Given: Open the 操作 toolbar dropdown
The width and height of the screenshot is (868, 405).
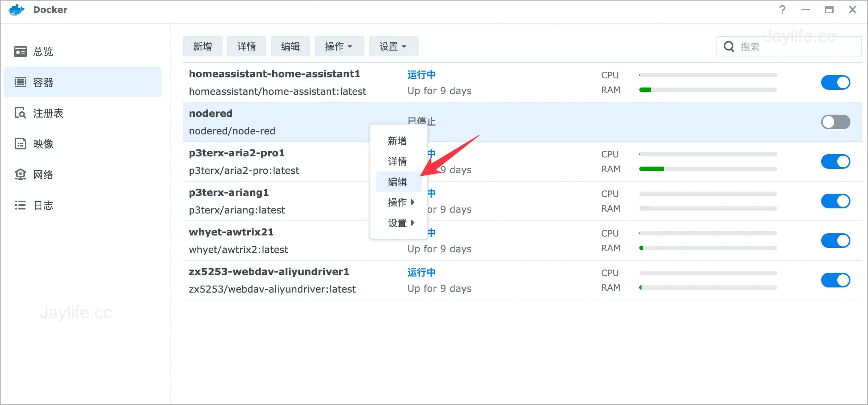Looking at the screenshot, I should tap(339, 46).
